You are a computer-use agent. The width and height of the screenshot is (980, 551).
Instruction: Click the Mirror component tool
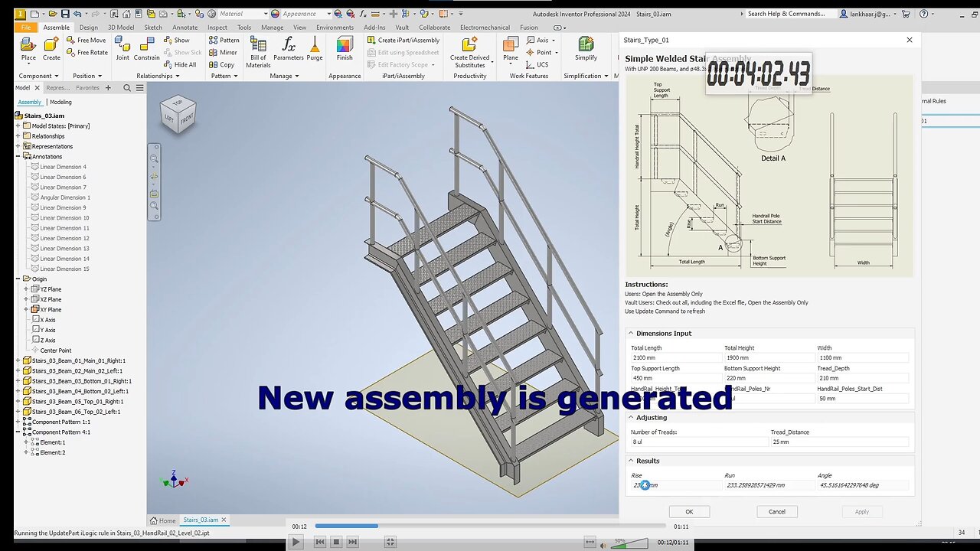224,52
